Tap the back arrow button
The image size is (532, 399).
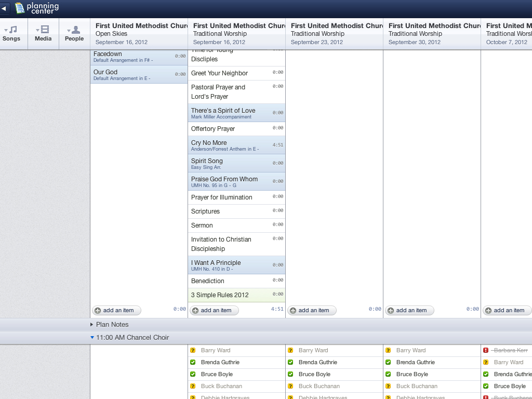pyautogui.click(x=4, y=8)
